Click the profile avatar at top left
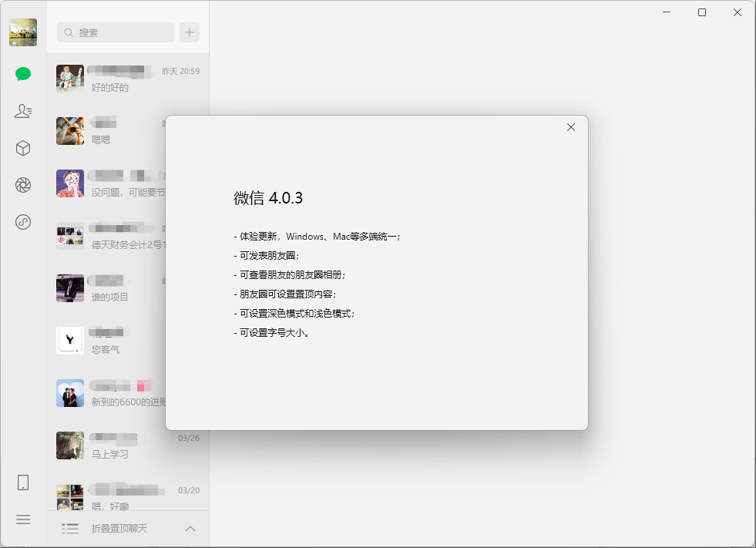756x548 pixels. [x=23, y=32]
